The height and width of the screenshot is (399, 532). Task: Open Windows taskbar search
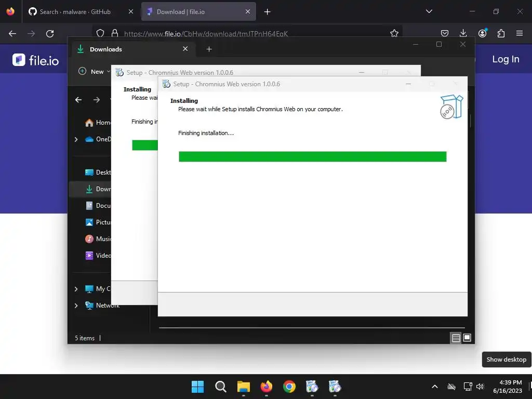tap(220, 387)
